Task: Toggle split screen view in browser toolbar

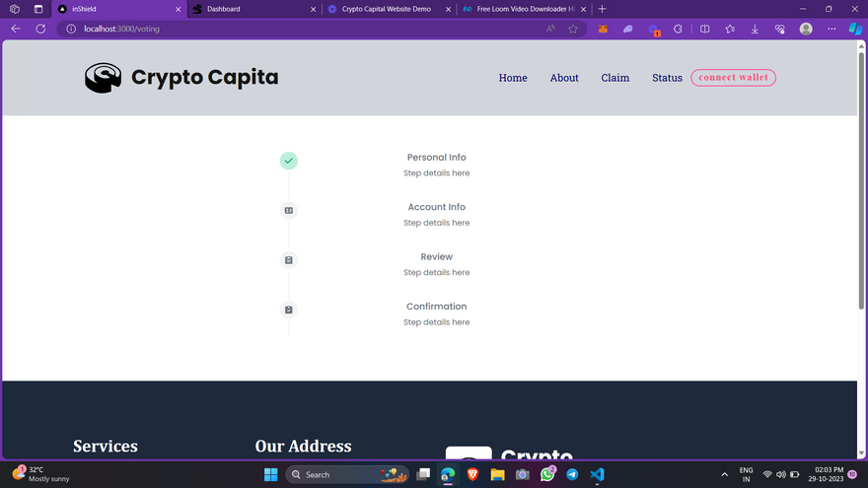Action: (x=704, y=29)
